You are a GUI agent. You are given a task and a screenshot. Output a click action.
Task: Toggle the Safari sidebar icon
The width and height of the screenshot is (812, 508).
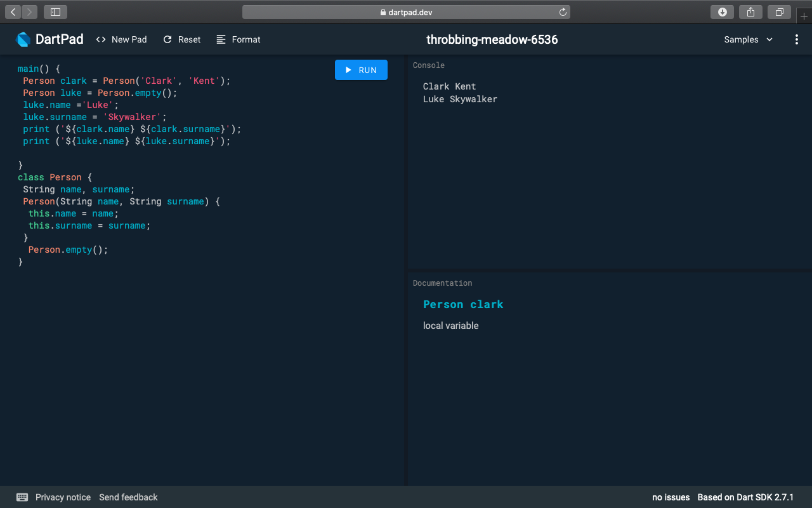(x=55, y=12)
